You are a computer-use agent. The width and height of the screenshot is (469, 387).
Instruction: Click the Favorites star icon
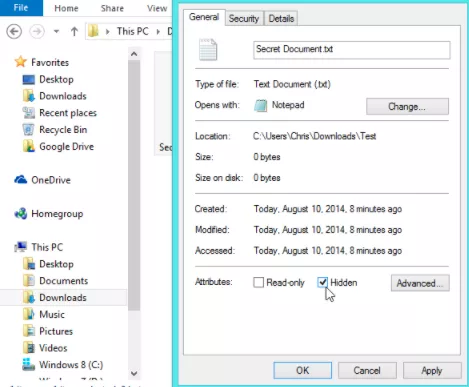pyautogui.click(x=21, y=62)
